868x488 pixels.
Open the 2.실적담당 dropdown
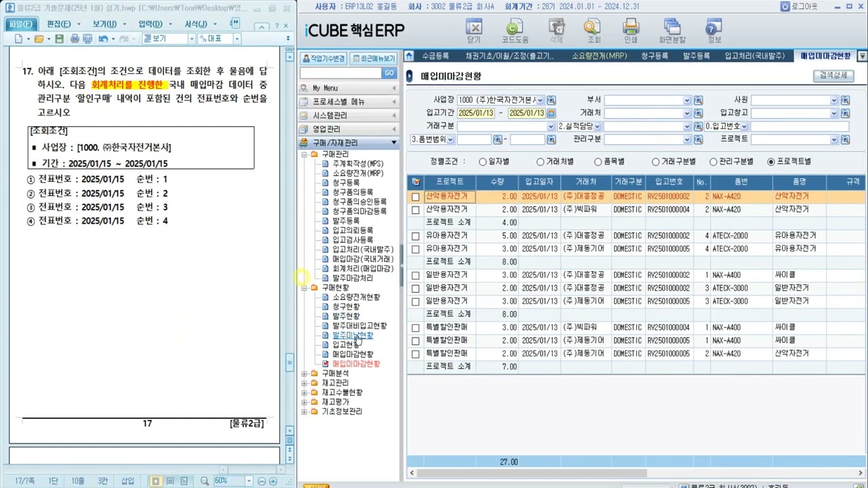click(x=597, y=126)
